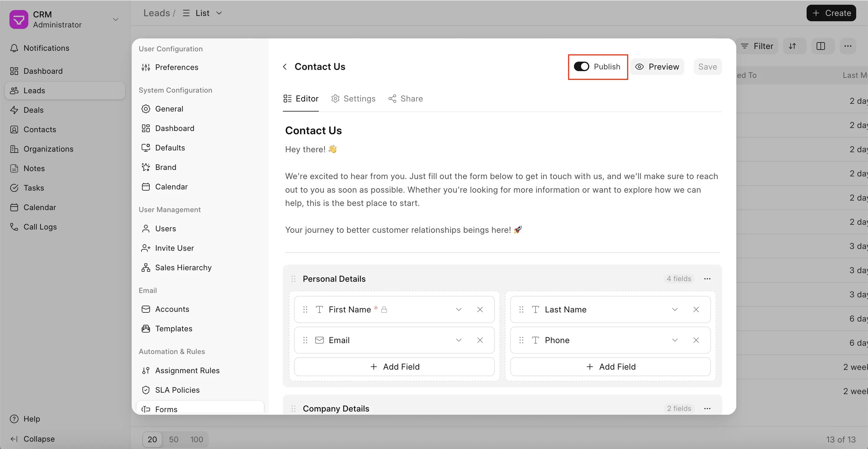Click the Create button
The width and height of the screenshot is (868, 449).
pos(831,13)
